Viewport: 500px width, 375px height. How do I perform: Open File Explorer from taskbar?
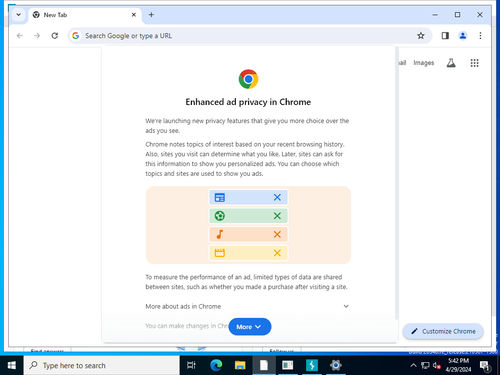click(x=240, y=365)
